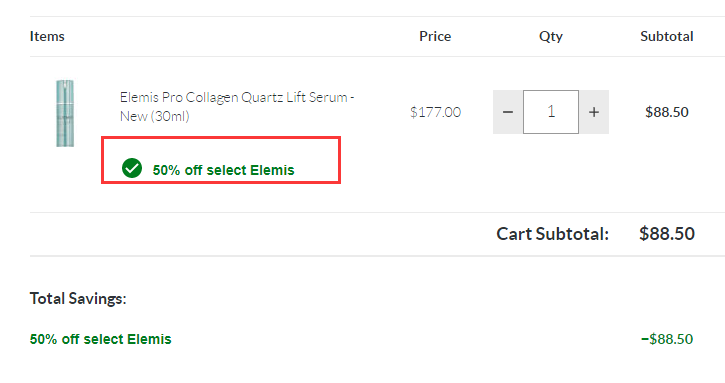Click the item row $88.50 subtotal
This screenshot has height=383, width=725.
667,112
